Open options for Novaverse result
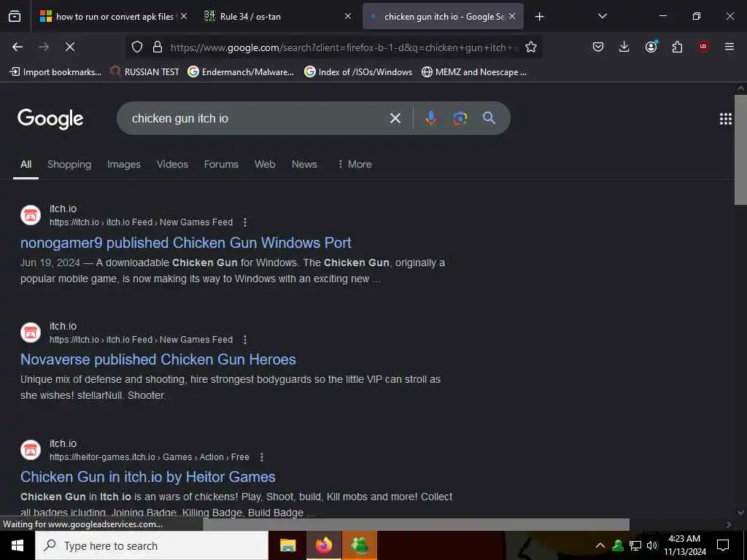Screen dimensions: 747x560 (x=245, y=340)
